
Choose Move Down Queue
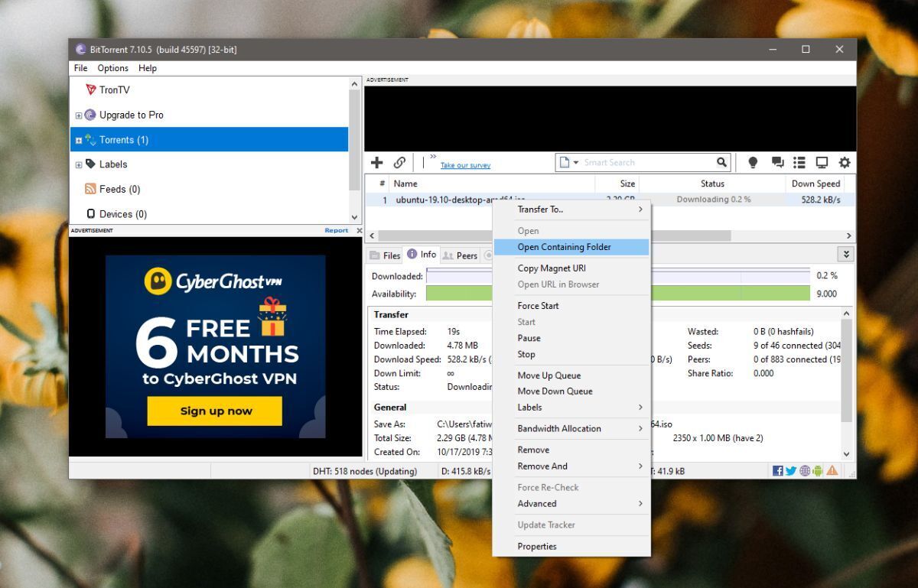[571, 391]
